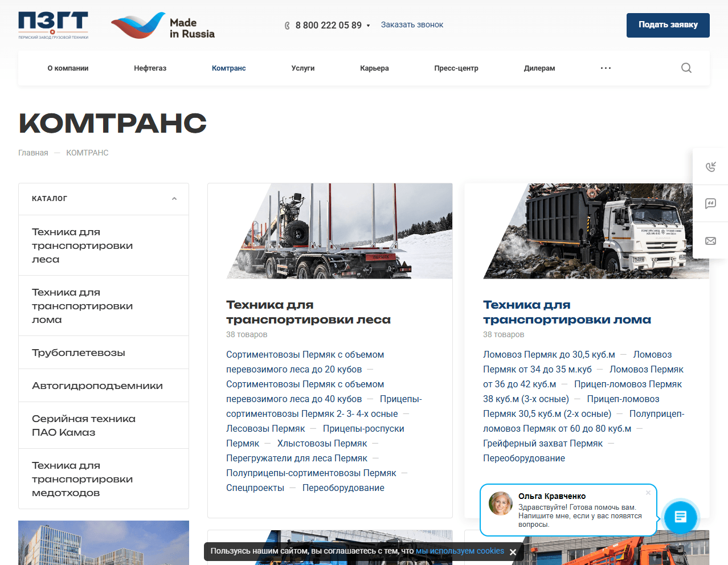Open Полуприцеп-ломовоз Пермяк 60 до 80 link
The width and height of the screenshot is (728, 565).
click(x=584, y=421)
